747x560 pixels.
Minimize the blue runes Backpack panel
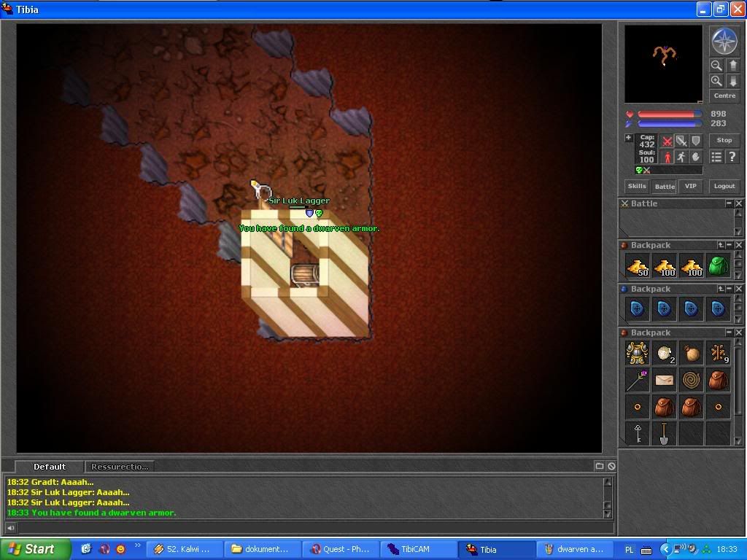click(x=729, y=289)
